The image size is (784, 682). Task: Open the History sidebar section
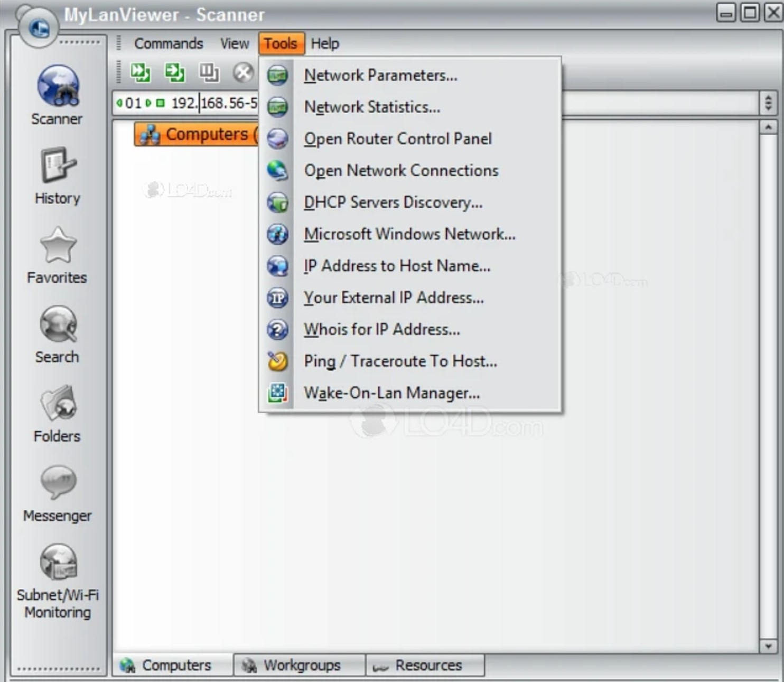tap(57, 176)
